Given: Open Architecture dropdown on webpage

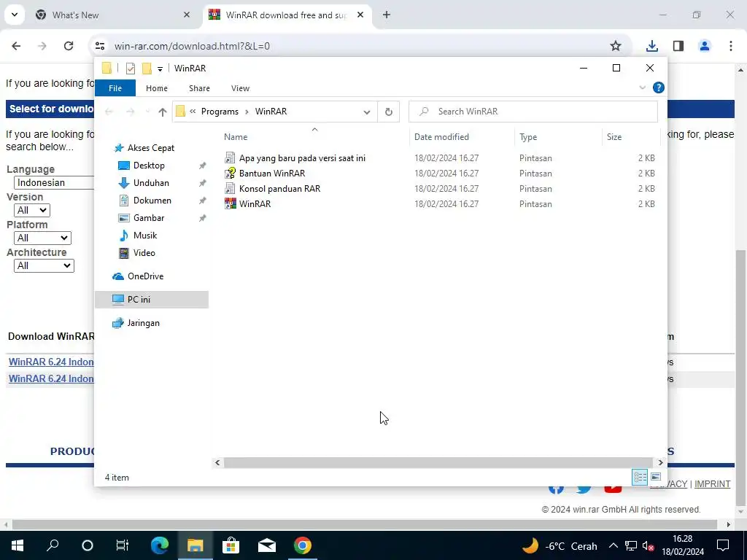Looking at the screenshot, I should [44, 265].
